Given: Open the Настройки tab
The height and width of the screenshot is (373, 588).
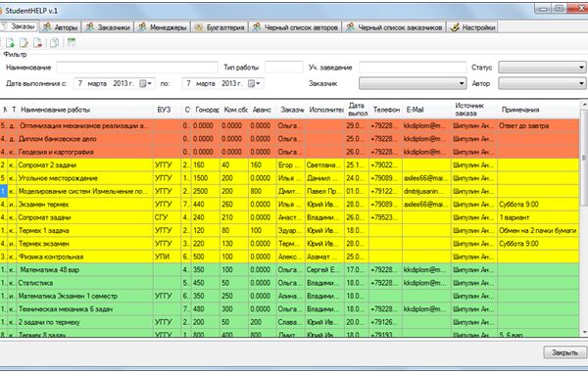Looking at the screenshot, I should pos(472,27).
